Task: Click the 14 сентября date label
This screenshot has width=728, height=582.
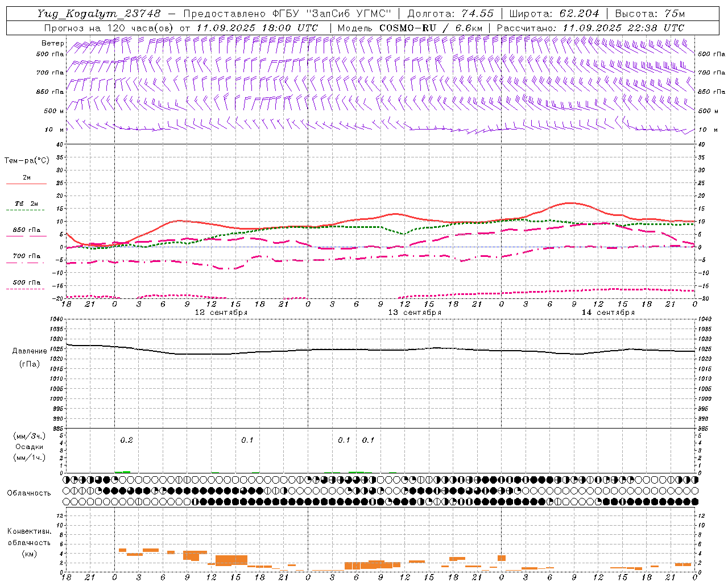Action: coord(608,313)
